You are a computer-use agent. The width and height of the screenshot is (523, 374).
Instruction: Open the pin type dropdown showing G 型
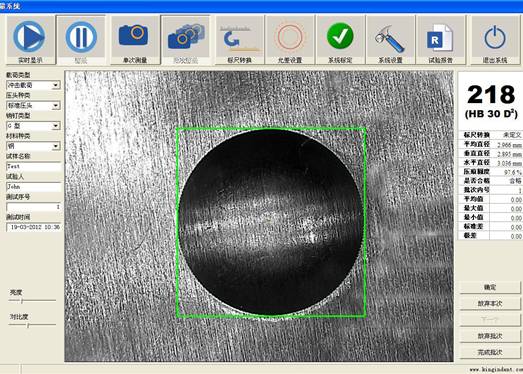pos(56,126)
